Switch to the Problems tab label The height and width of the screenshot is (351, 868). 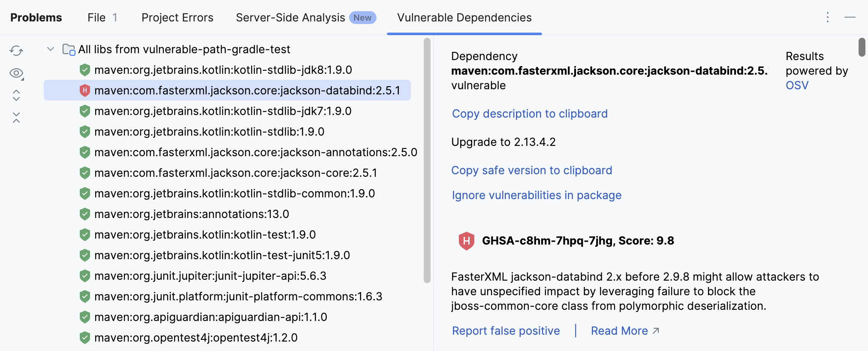[36, 18]
